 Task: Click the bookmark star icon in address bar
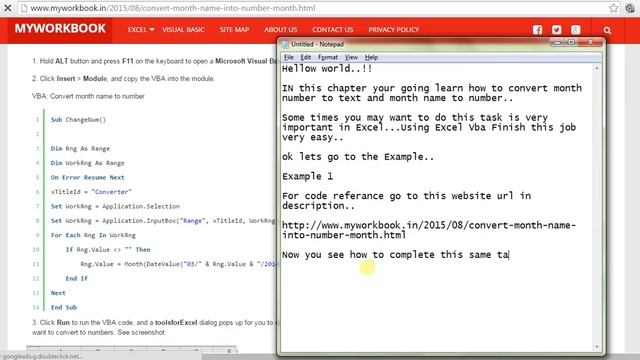point(613,8)
